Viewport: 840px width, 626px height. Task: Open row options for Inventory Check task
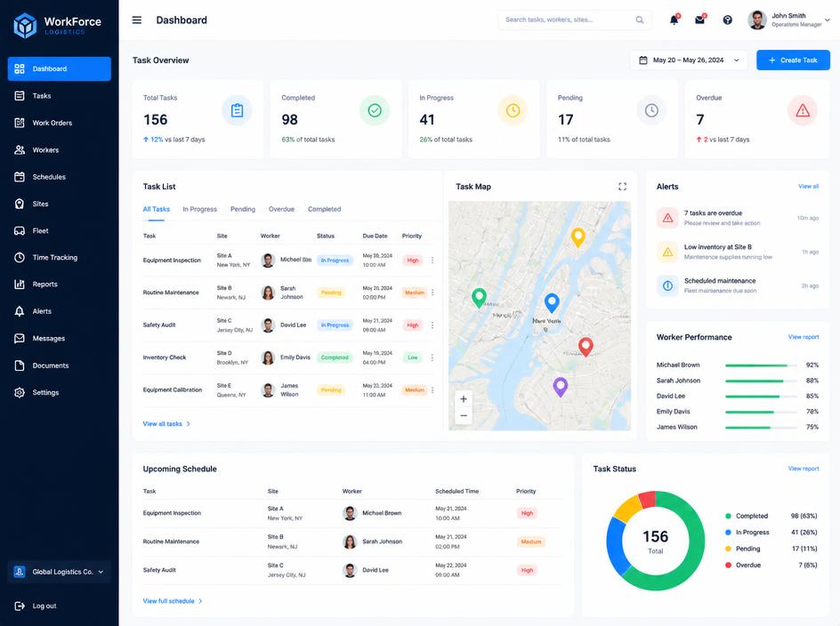432,357
